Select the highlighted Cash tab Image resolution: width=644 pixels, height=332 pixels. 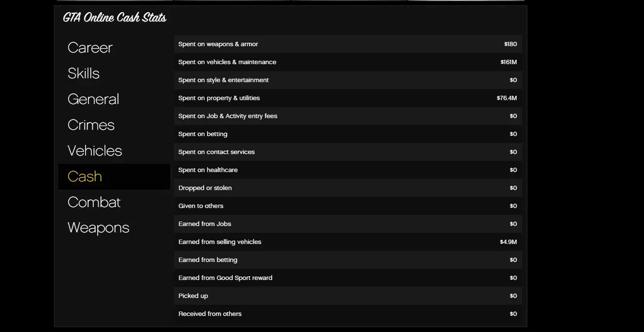click(x=85, y=176)
